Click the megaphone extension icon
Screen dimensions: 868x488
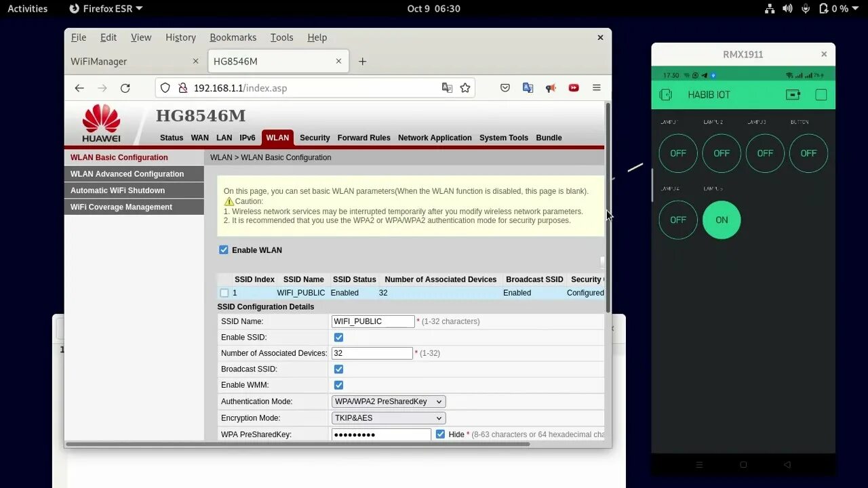click(x=551, y=88)
